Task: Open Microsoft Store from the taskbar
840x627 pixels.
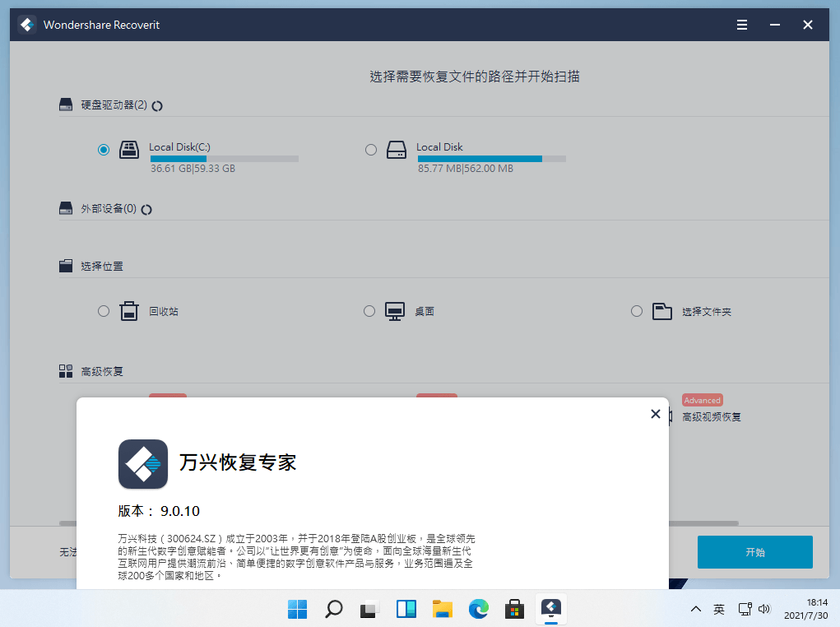Action: 514,610
